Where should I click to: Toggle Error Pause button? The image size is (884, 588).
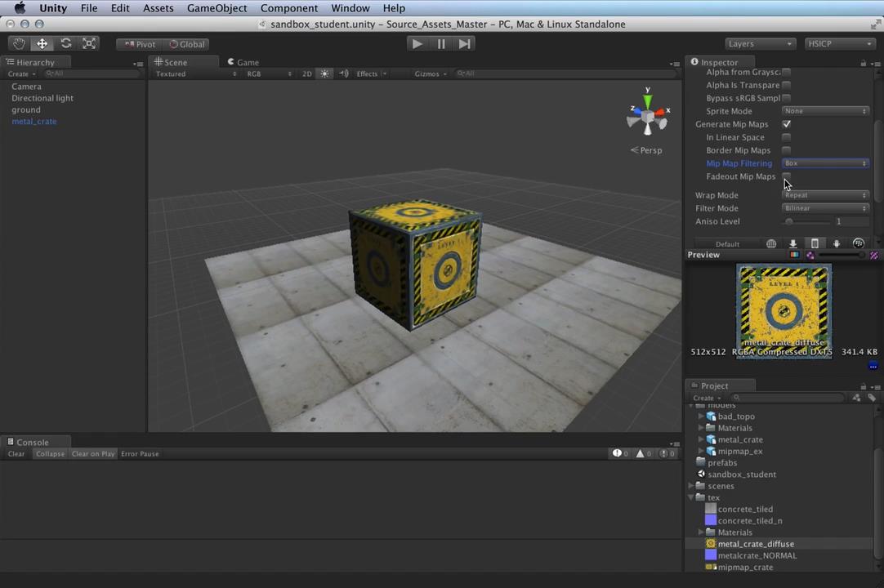tap(140, 453)
